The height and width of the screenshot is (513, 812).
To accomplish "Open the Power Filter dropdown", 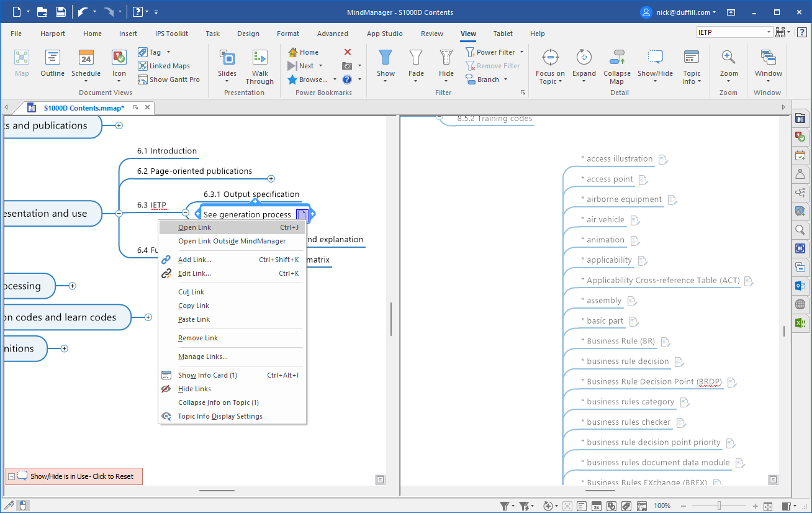I will point(521,52).
